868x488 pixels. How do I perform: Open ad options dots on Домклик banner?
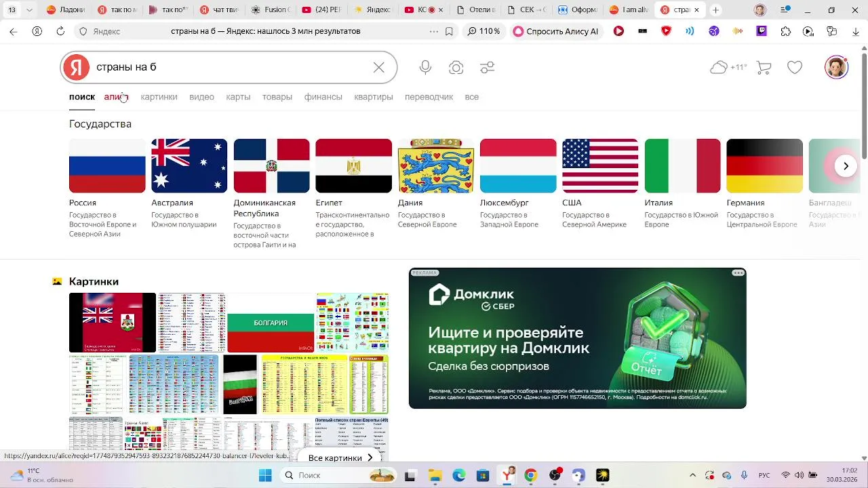[x=738, y=272]
